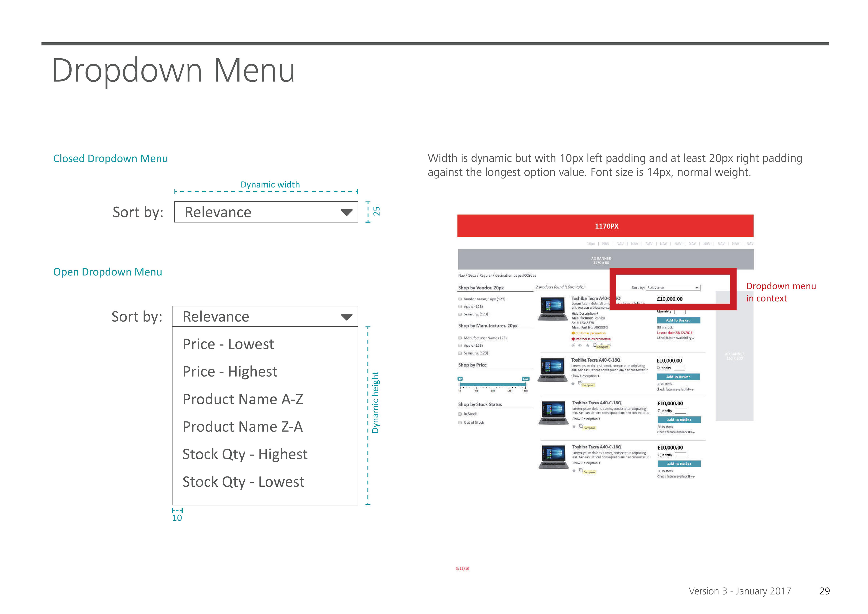Expand Check future availability on second product
Viewport: 868px width, 614px height.
click(x=675, y=389)
